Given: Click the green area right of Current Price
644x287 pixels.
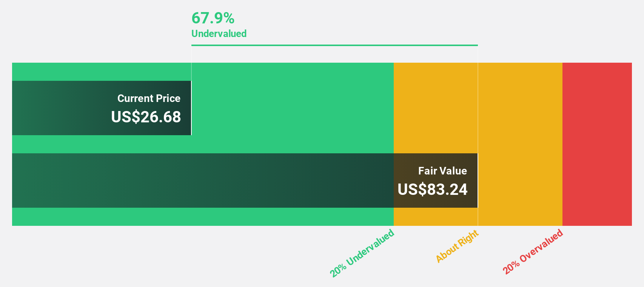Looking at the screenshot, I should coord(293,108).
